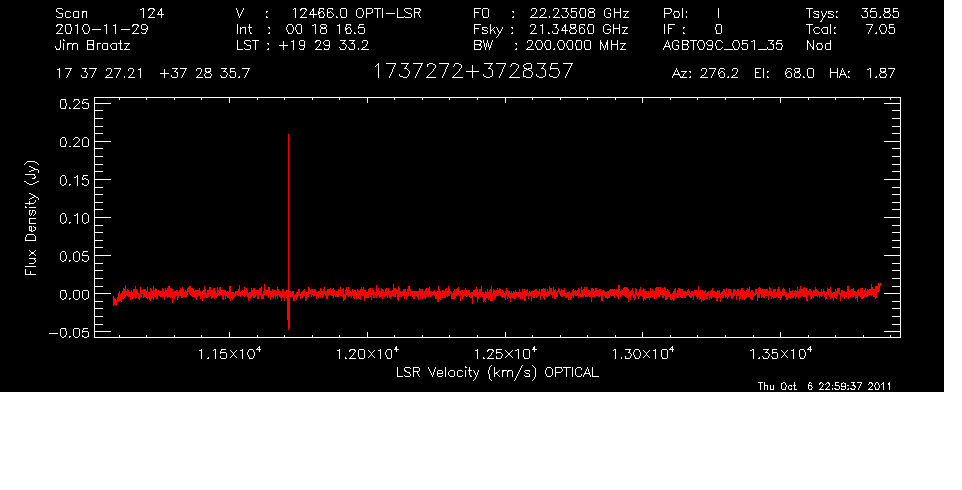Click the IF value 0
The height and width of the screenshot is (490, 962).
pos(718,29)
